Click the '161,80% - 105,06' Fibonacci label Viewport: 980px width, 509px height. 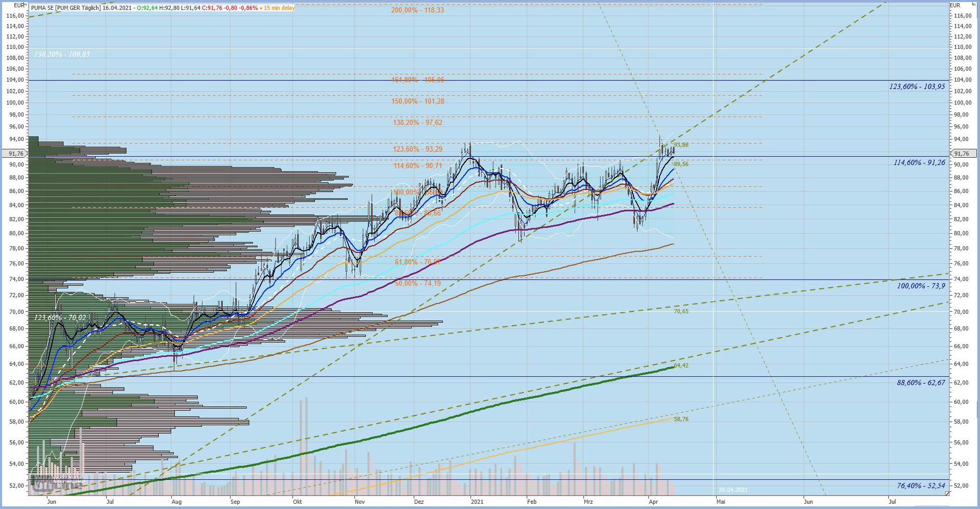[x=418, y=80]
